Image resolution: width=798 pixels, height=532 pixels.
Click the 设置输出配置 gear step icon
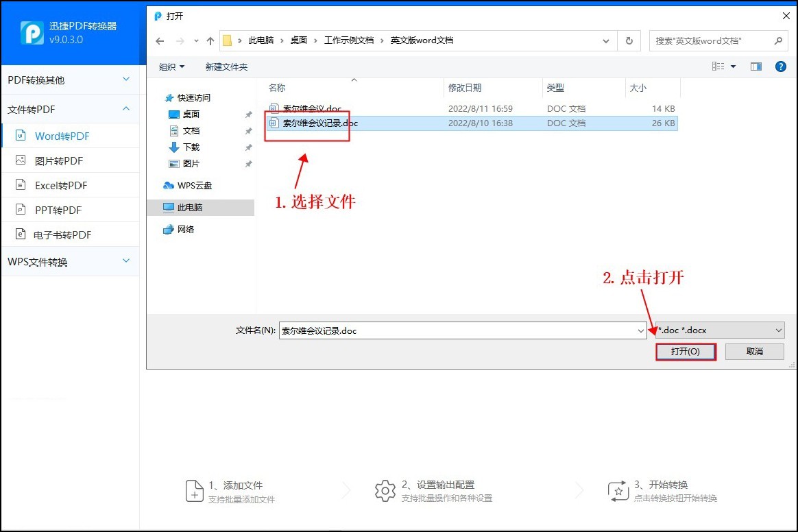click(x=385, y=489)
